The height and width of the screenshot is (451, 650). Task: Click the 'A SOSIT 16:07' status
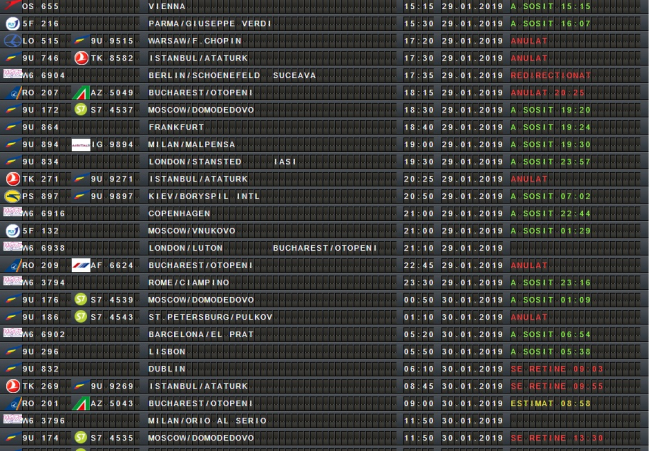551,24
